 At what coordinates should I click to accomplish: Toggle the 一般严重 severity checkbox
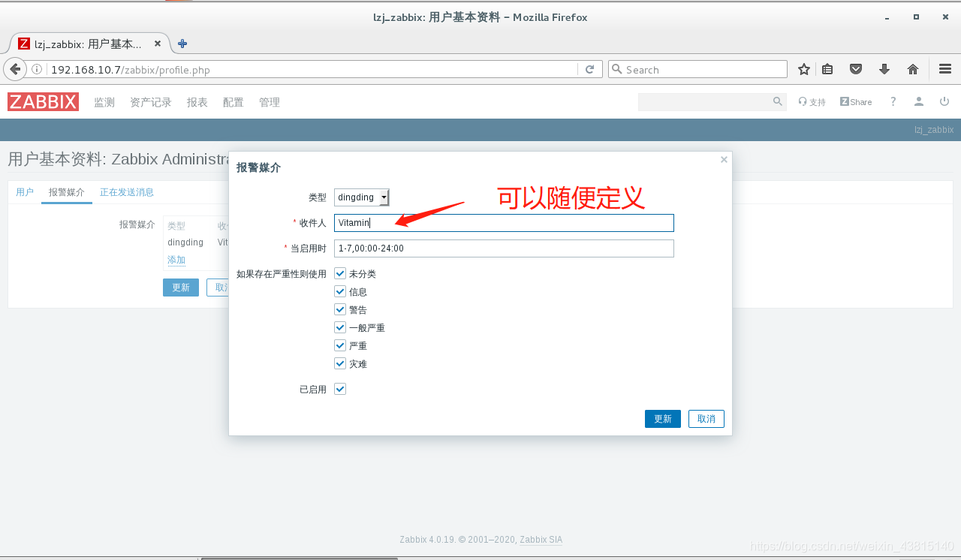point(340,327)
